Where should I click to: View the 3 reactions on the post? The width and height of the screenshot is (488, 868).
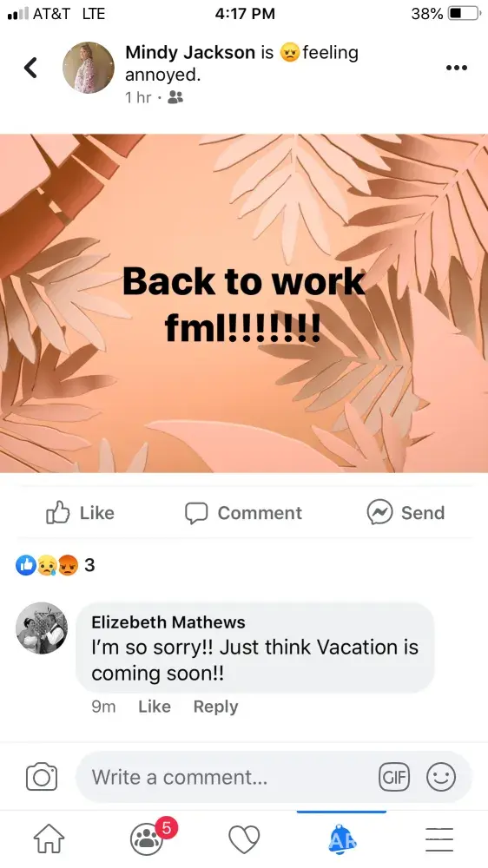coord(56,565)
